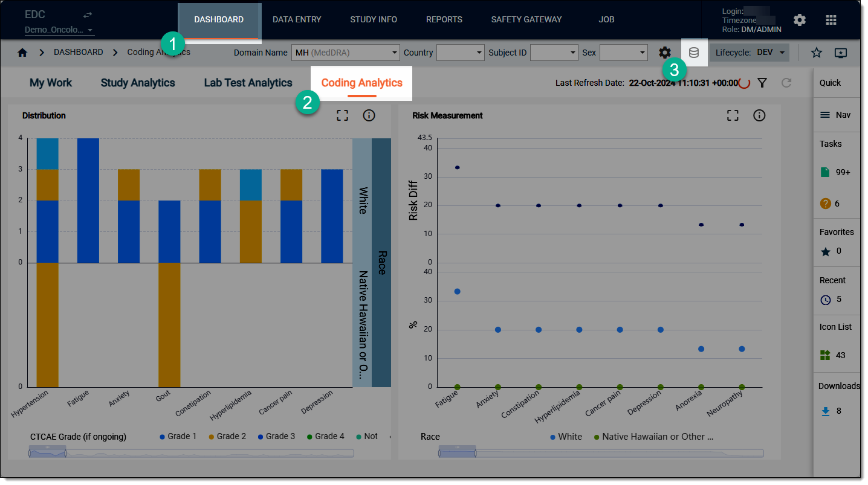Viewport: 868px width, 485px height.
Task: Show Risk Measurement chart info
Action: point(760,115)
